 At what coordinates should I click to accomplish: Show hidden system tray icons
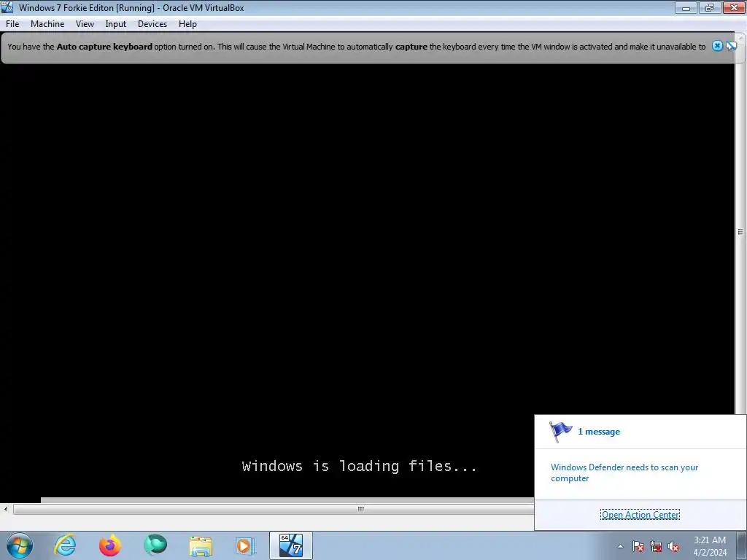pyautogui.click(x=620, y=546)
